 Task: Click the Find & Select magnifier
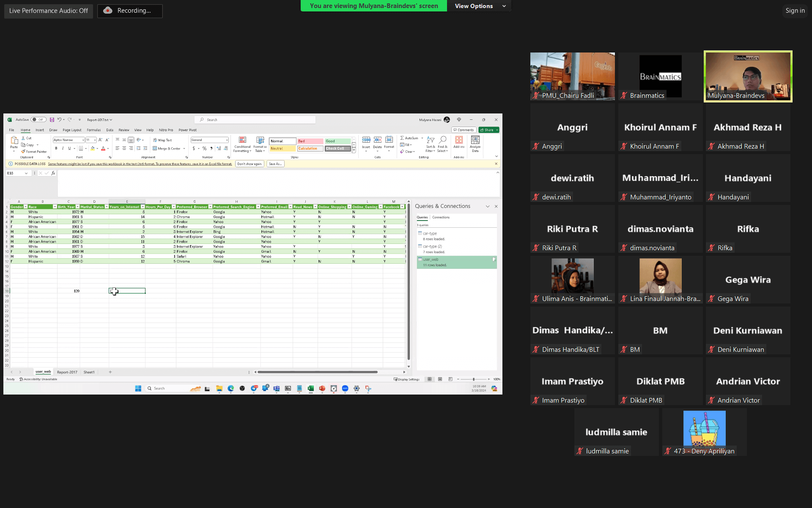(x=442, y=140)
